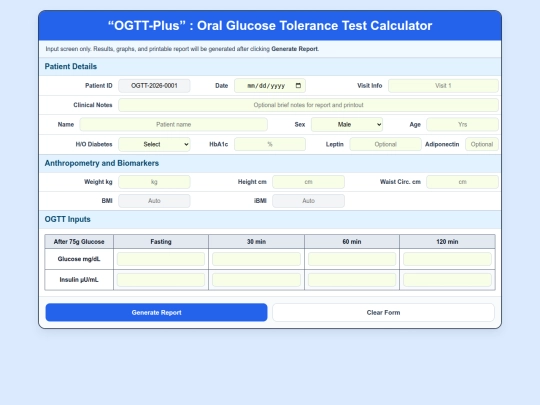Click the 120 min column header
This screenshot has height=405, width=540.
pyautogui.click(x=447, y=242)
